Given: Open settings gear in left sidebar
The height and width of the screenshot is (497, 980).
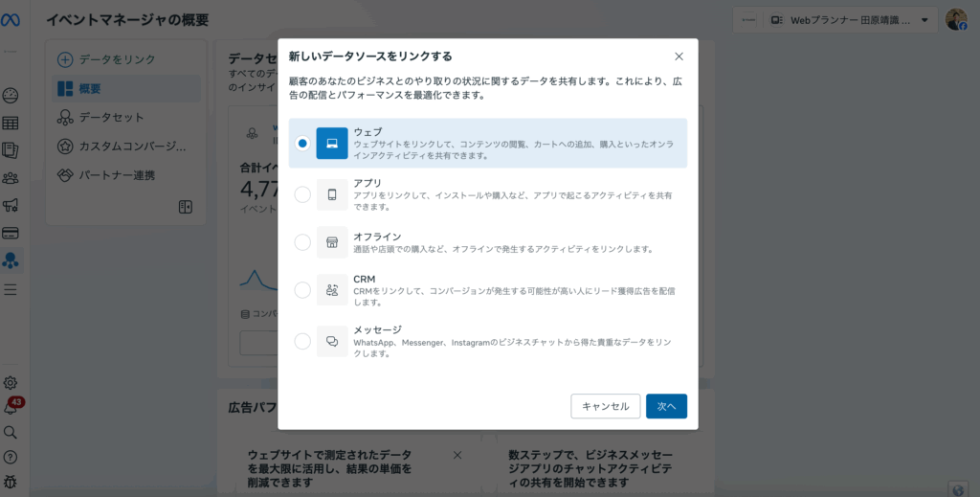Looking at the screenshot, I should point(11,383).
